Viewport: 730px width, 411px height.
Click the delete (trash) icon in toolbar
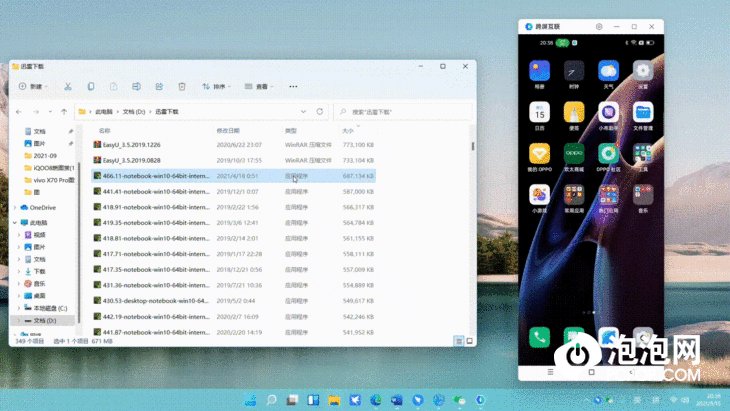181,87
